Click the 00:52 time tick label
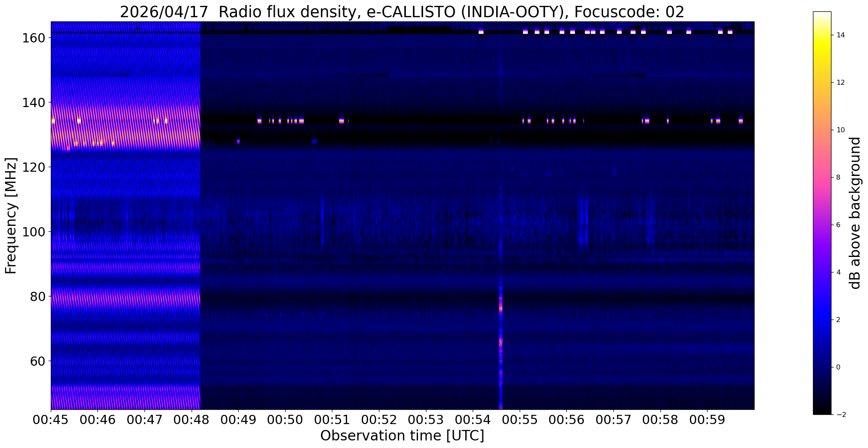The image size is (868, 448). [x=379, y=420]
